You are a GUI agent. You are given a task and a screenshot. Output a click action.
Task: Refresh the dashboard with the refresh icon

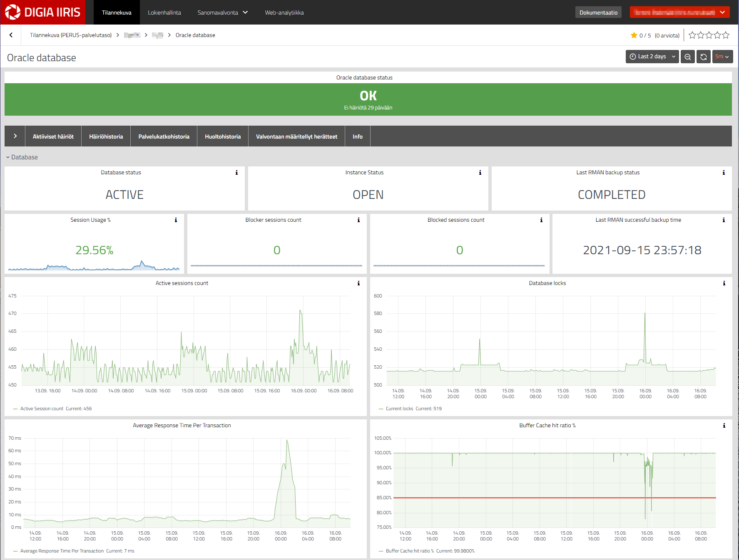point(704,57)
